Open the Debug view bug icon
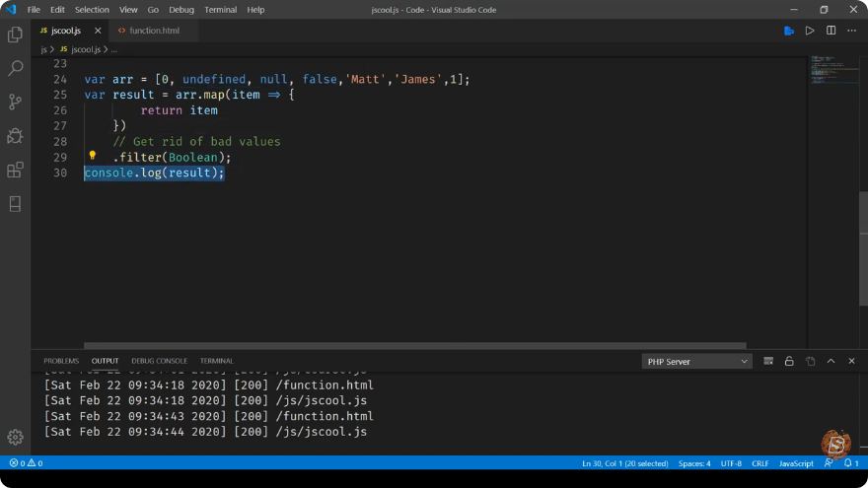Image resolution: width=868 pixels, height=488 pixels. (x=15, y=136)
